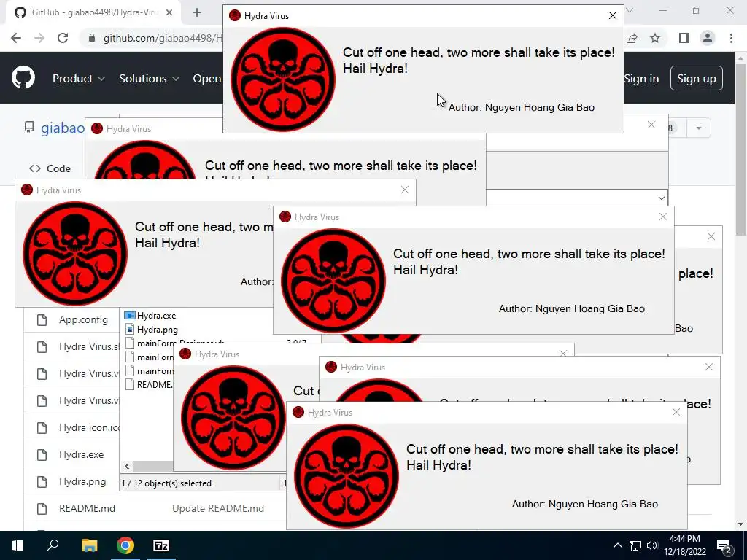The width and height of the screenshot is (747, 560).
Task: Click 7-Zip horizontal scrollbar left arrow
Action: [127, 466]
